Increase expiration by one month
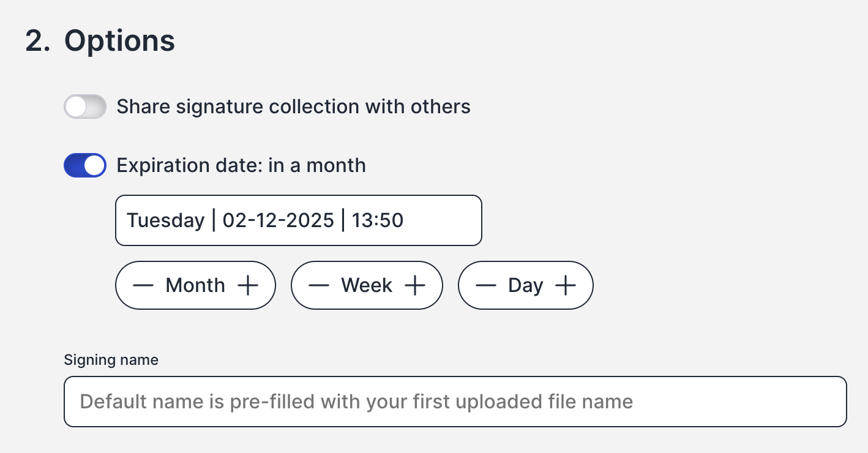This screenshot has width=868, height=453. click(248, 286)
